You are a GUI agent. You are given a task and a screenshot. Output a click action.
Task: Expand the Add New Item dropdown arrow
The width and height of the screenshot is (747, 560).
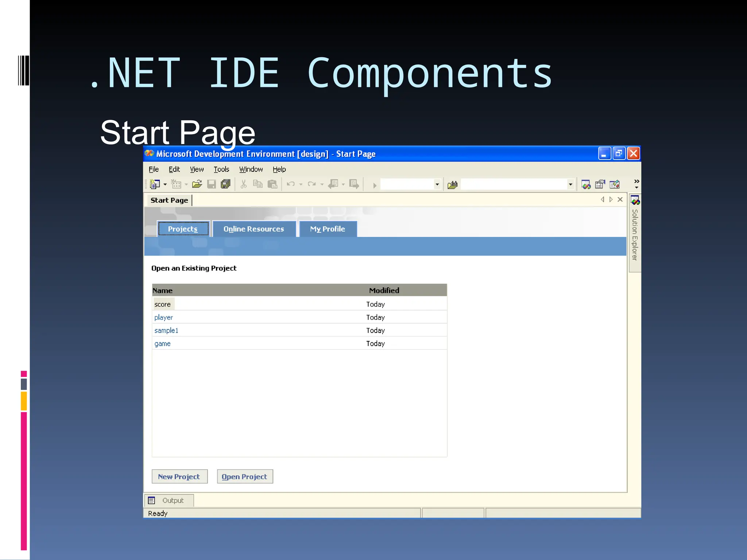[x=186, y=185]
